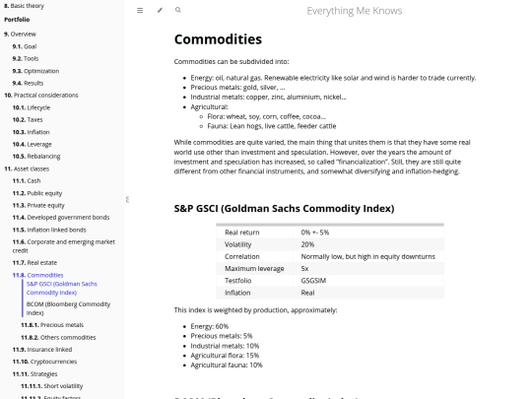Open section 11.8.2 Others commodities
The height and width of the screenshot is (399, 532).
[58, 337]
